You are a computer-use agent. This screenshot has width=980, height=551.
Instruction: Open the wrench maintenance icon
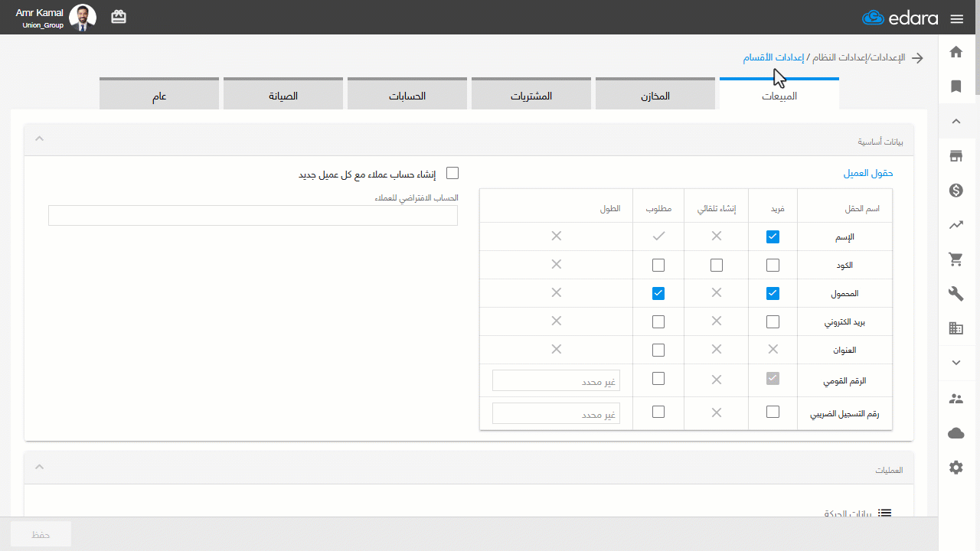[x=955, y=294]
